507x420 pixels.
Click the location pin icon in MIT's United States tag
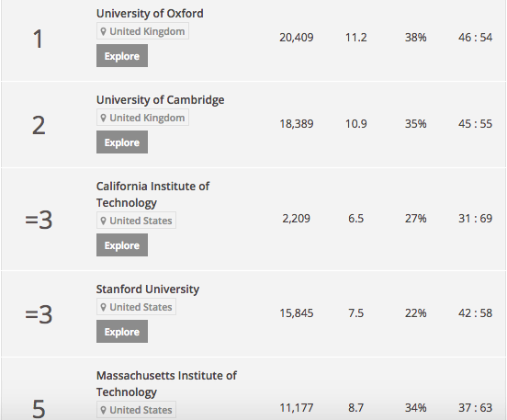(103, 410)
